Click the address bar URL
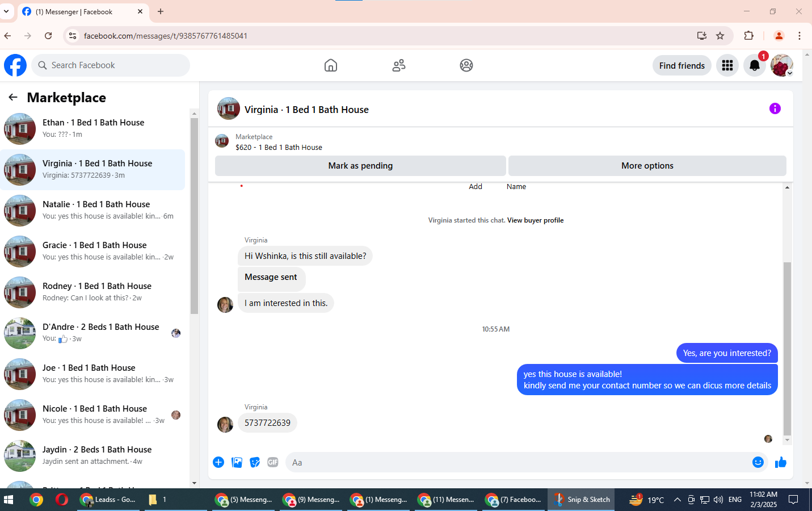The height and width of the screenshot is (511, 812). (166, 36)
